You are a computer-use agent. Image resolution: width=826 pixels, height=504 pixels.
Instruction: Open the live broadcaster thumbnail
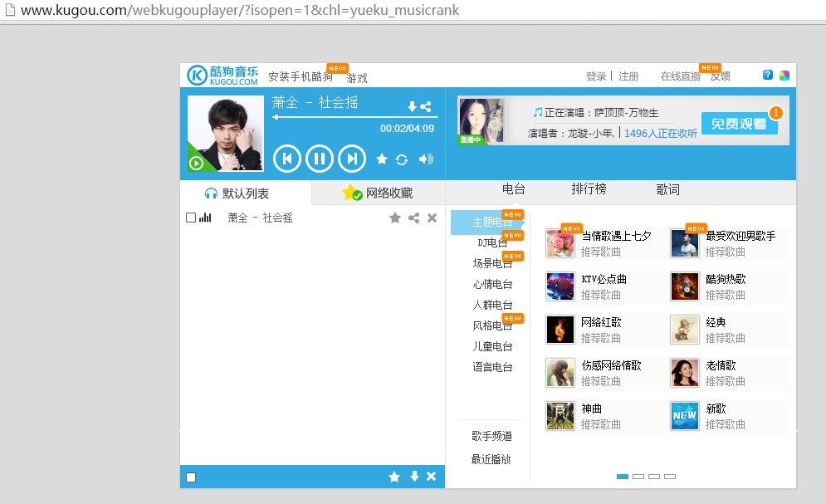[x=481, y=120]
